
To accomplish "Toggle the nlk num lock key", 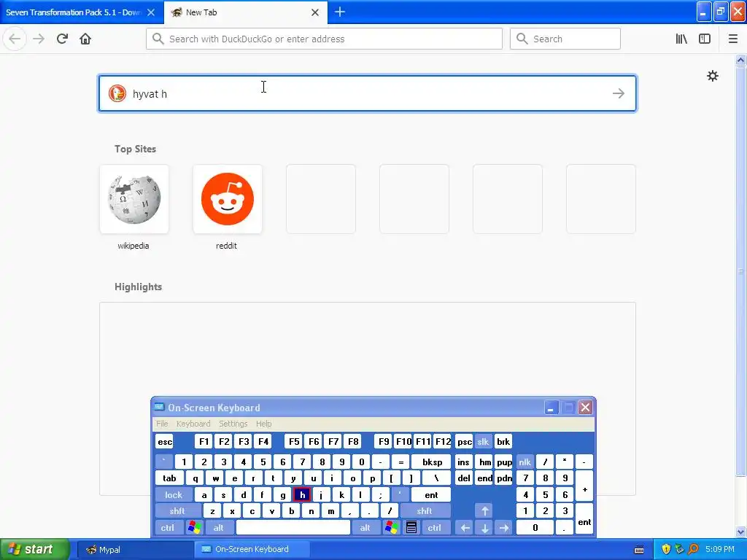I will pos(525,462).
